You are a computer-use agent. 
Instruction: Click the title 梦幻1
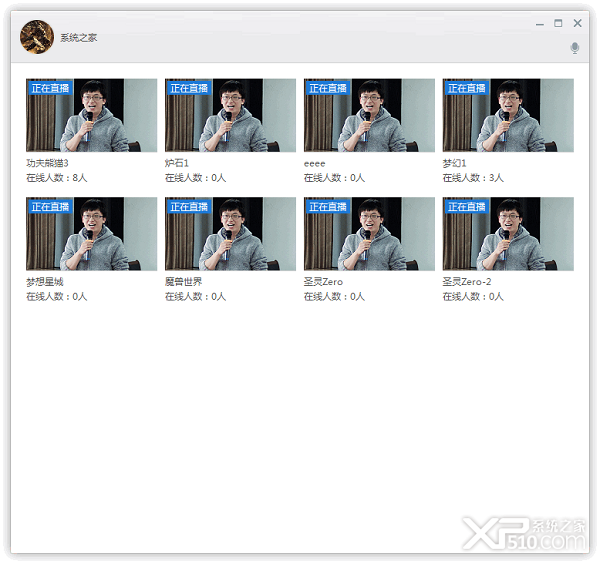455,163
